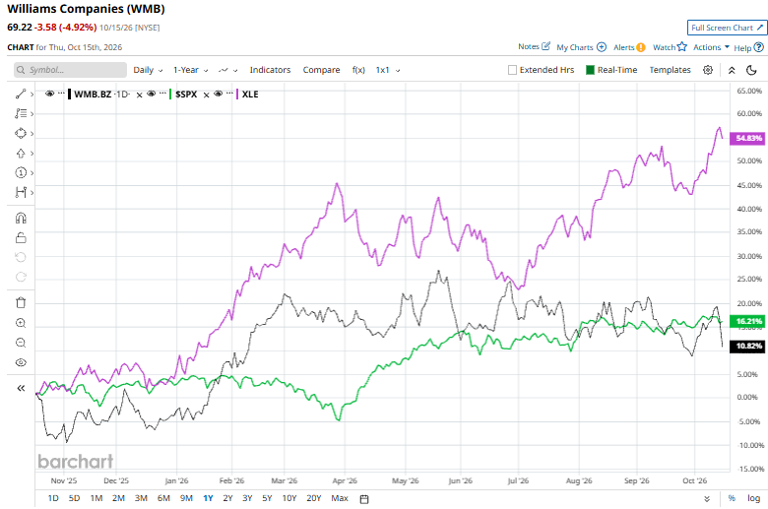Select the arrow marker tool
Image resolution: width=768 pixels, height=509 pixels.
21,153
